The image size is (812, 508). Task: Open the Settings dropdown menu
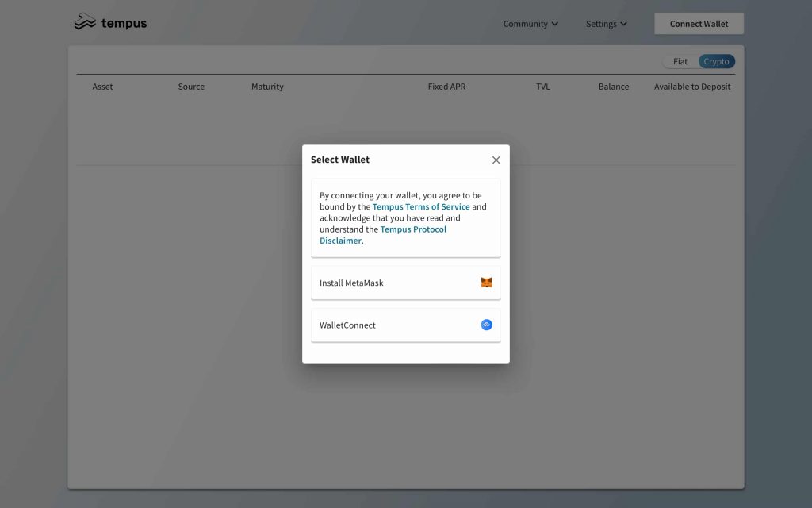coord(606,24)
